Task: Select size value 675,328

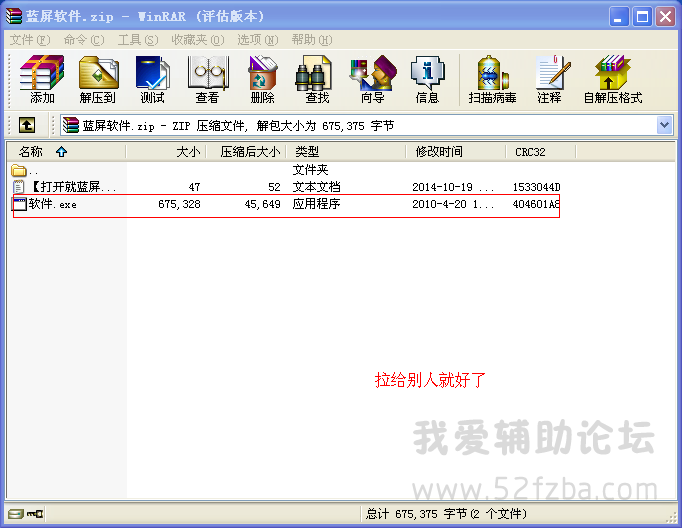Action: tap(179, 204)
